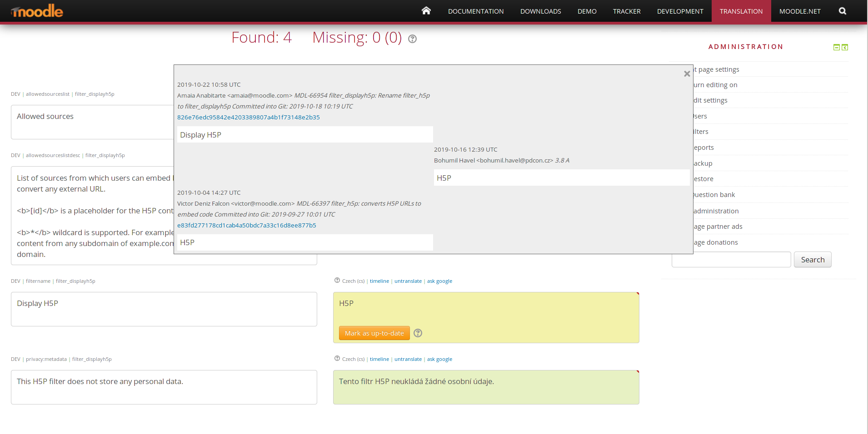Click the Search button in Administration
The width and height of the screenshot is (868, 434).
pos(813,260)
